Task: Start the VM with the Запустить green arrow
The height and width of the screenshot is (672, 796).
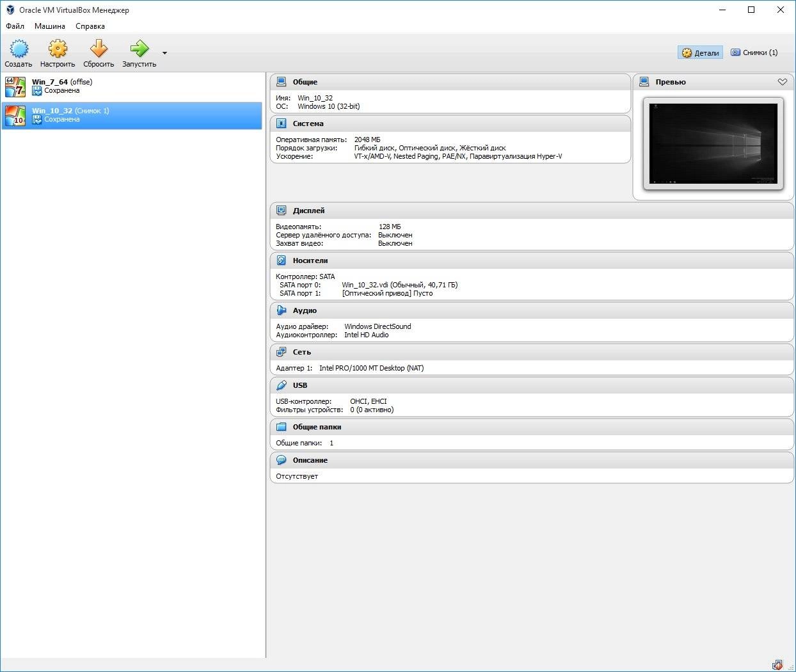Action: [x=139, y=49]
